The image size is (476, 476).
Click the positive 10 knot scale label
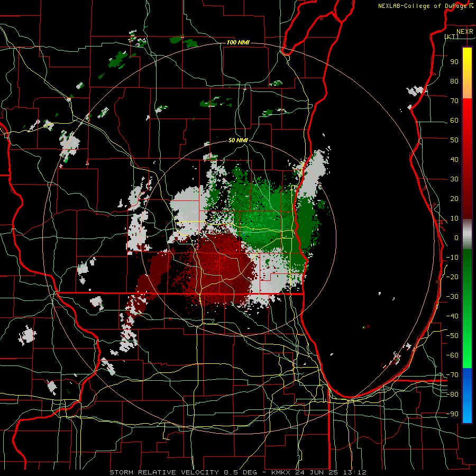[x=454, y=218]
